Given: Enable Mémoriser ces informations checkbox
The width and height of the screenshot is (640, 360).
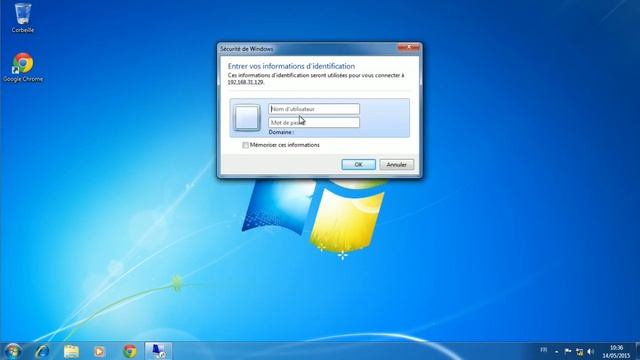Looking at the screenshot, I should pos(245,145).
